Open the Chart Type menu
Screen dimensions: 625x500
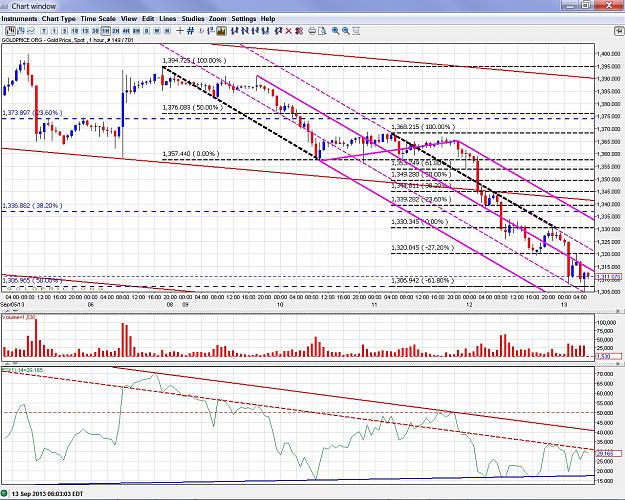tap(59, 19)
